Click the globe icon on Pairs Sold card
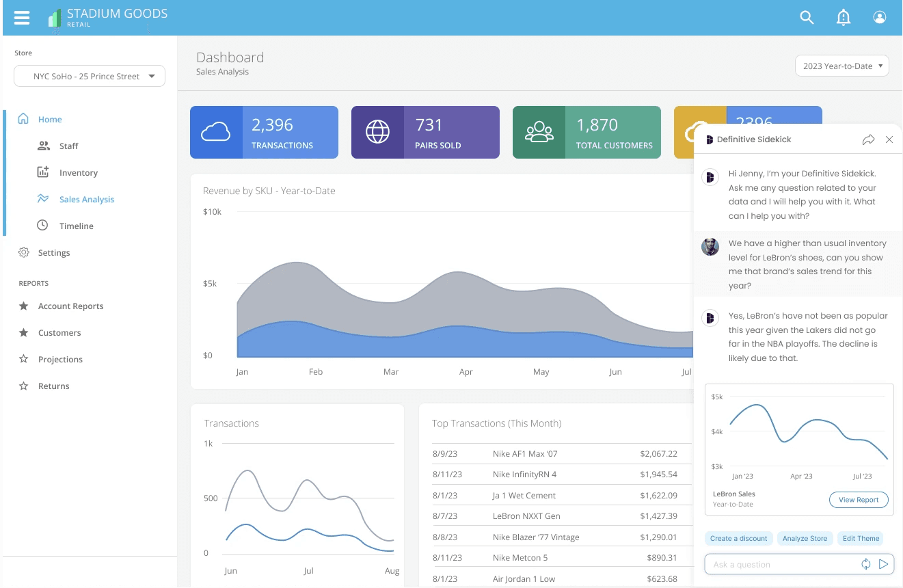This screenshot has width=903, height=588. [x=377, y=132]
